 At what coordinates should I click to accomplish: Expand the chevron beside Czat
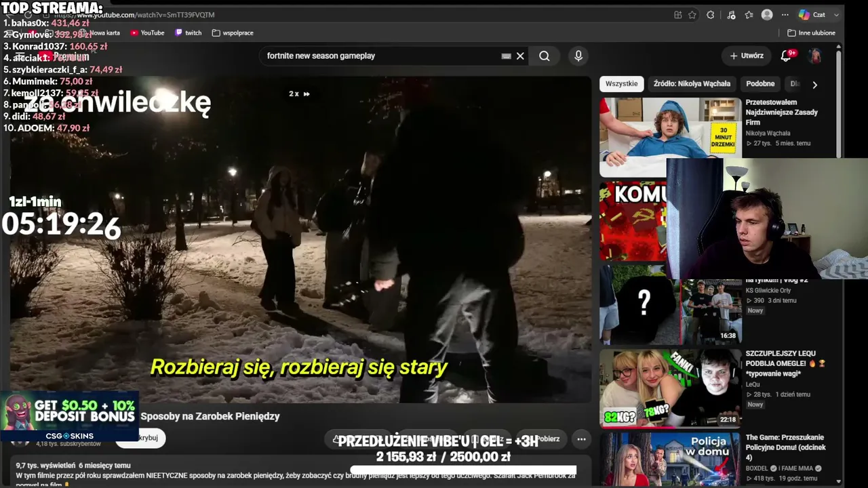[x=836, y=15]
